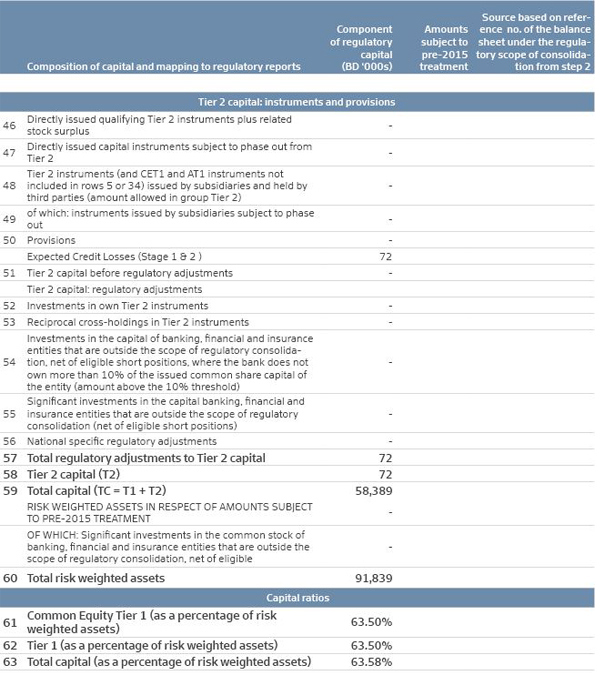Select row 52 Investments in own Tier 2
This screenshot has height=673, width=595.
(297, 306)
